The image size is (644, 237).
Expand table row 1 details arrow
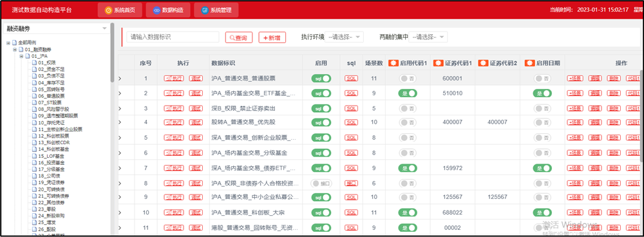pos(120,79)
